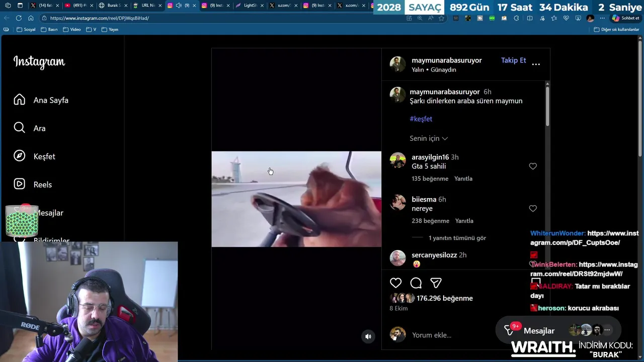
Task: Close the (14) X tab
Action: [57, 6]
